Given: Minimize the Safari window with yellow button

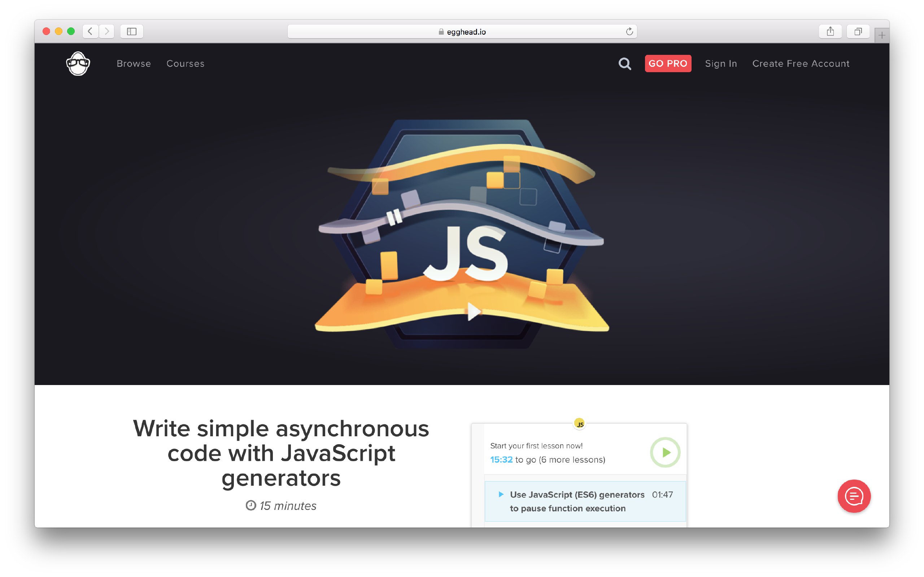Looking at the screenshot, I should (58, 31).
